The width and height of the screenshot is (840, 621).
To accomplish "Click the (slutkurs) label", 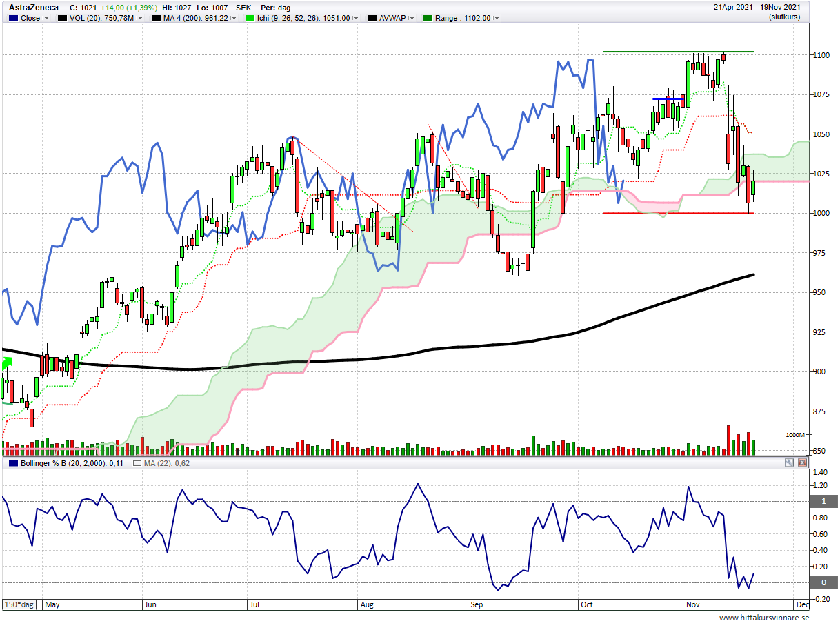I will (x=785, y=17).
